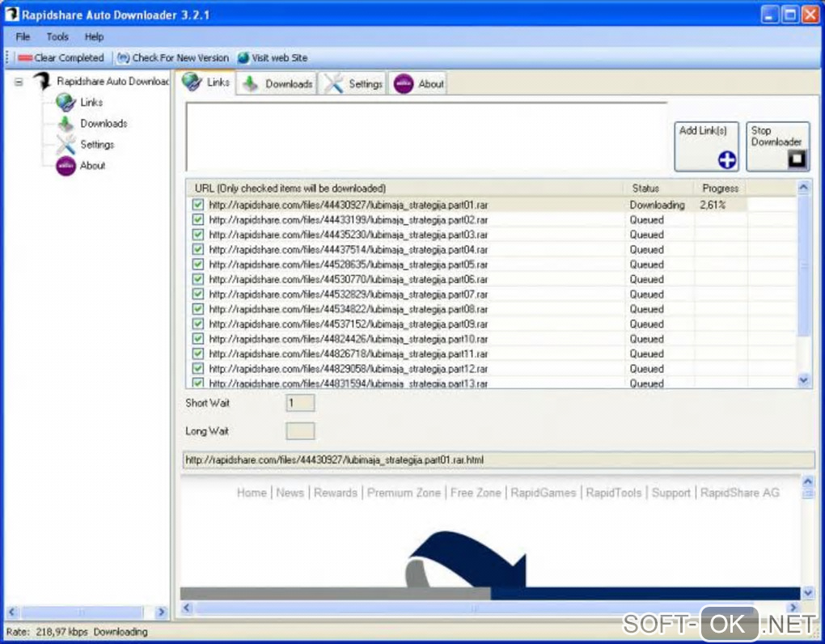Image resolution: width=825 pixels, height=644 pixels.
Task: Click the Short Wait value field
Action: coord(300,403)
